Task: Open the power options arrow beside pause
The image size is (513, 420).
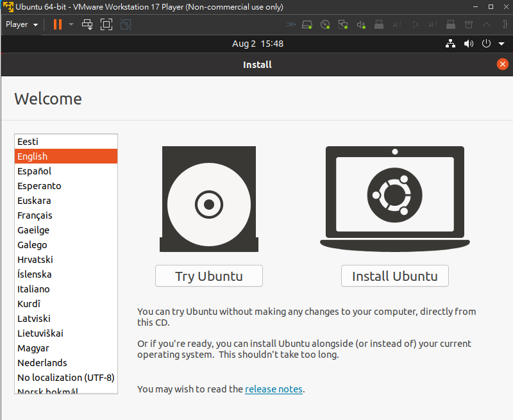Action: point(71,24)
